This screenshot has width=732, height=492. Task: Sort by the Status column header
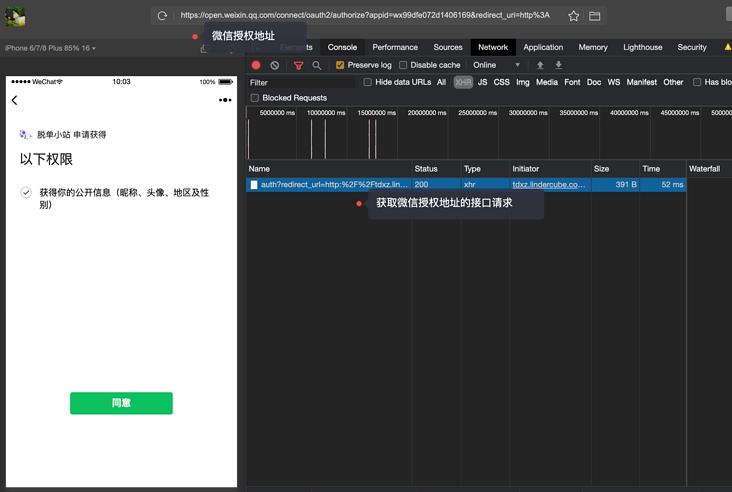pyautogui.click(x=436, y=169)
